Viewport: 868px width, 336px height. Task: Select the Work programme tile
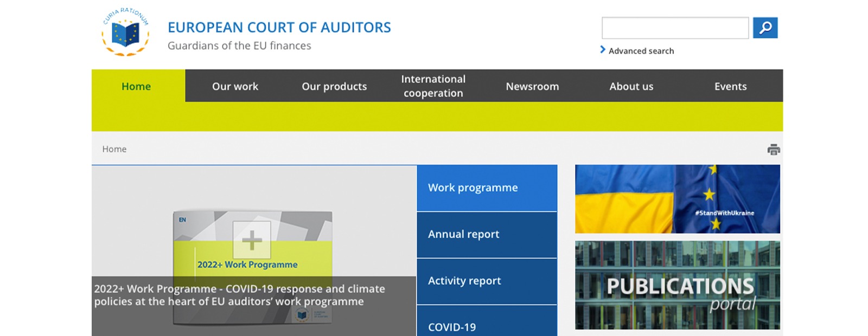click(487, 188)
